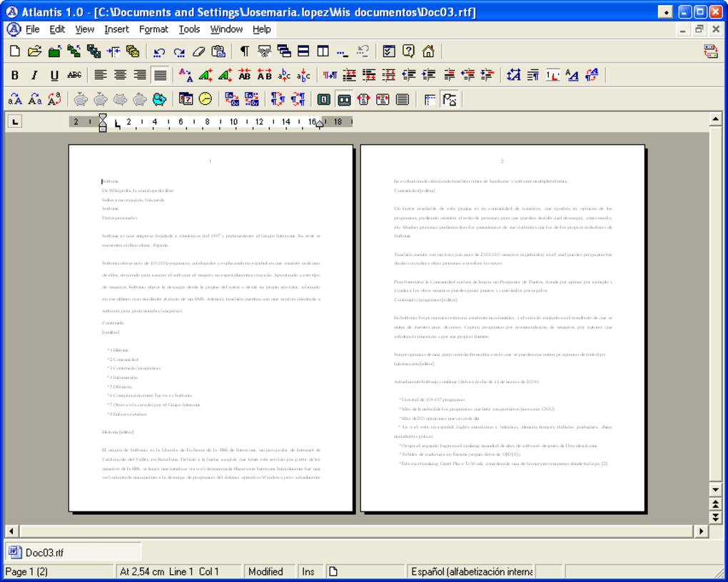The image size is (728, 582).
Task: Toggle Bold formatting
Action: pos(15,75)
